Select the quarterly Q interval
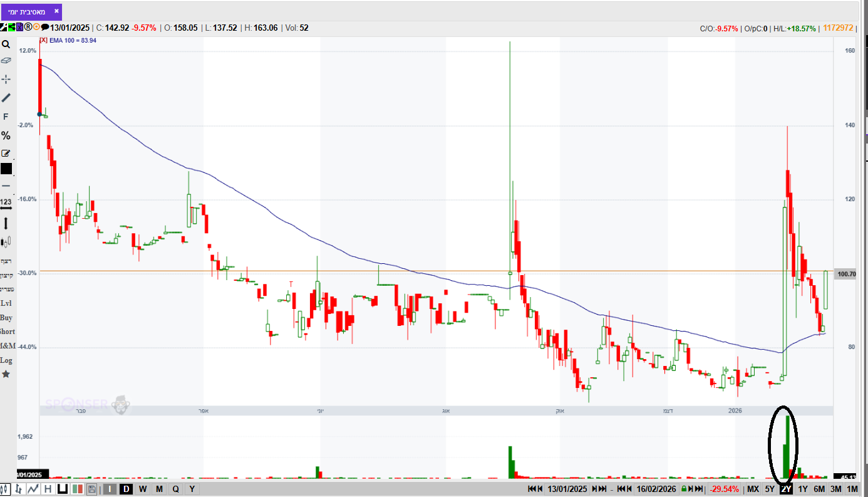 click(175, 489)
